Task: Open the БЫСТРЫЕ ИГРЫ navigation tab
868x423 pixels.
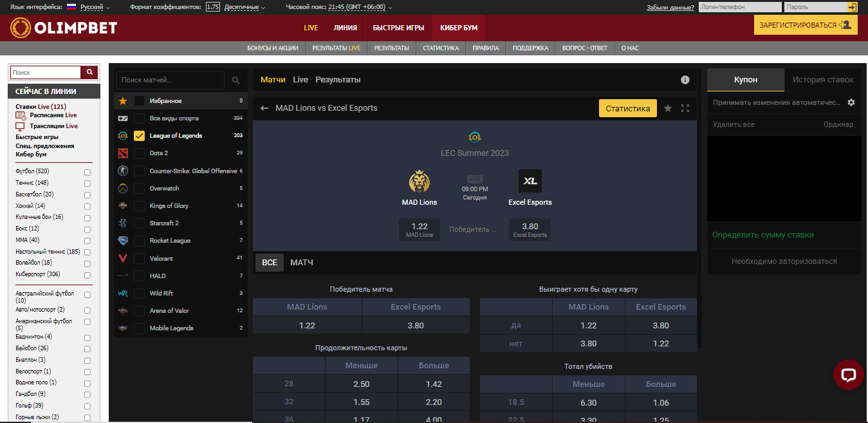Action: point(398,28)
